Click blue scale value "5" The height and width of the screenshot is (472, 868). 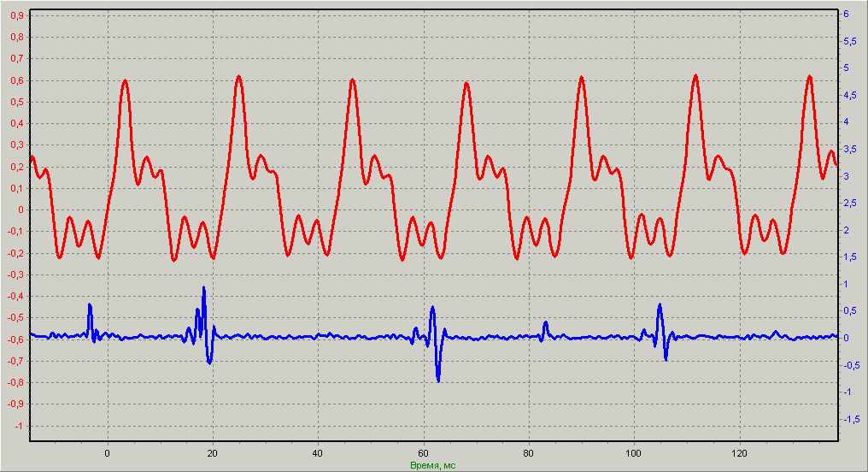click(x=846, y=68)
